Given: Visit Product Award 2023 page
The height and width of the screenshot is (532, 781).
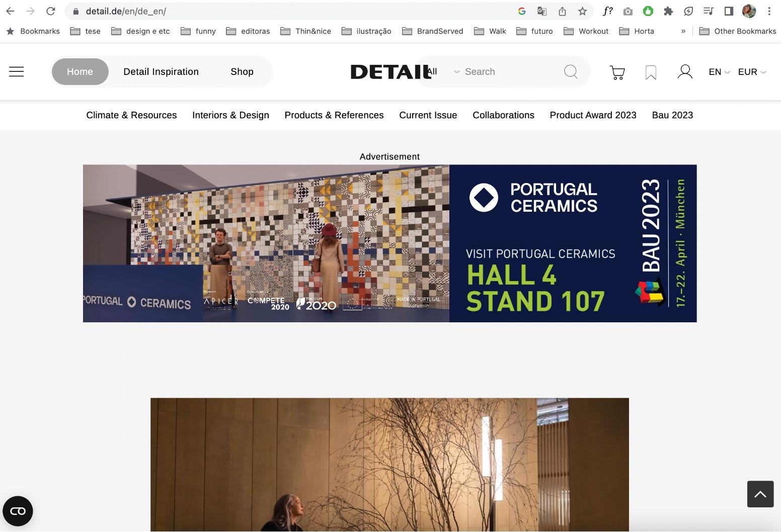Looking at the screenshot, I should [x=593, y=115].
